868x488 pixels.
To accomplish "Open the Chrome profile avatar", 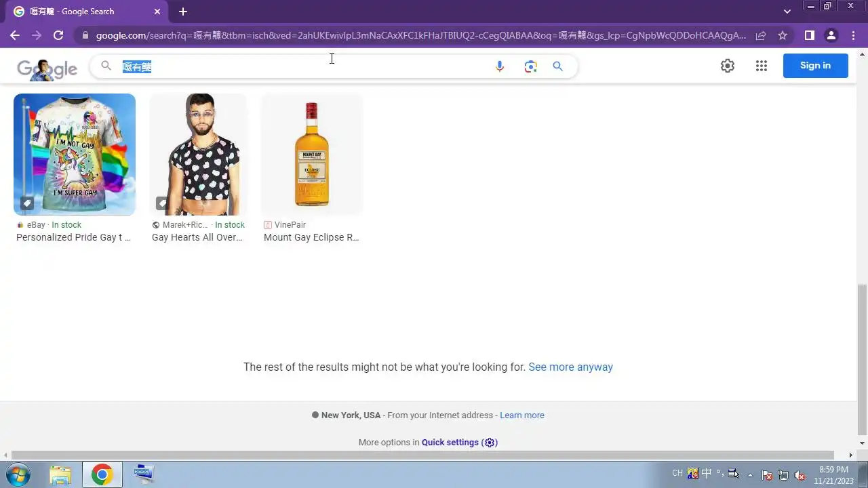I will 831,35.
